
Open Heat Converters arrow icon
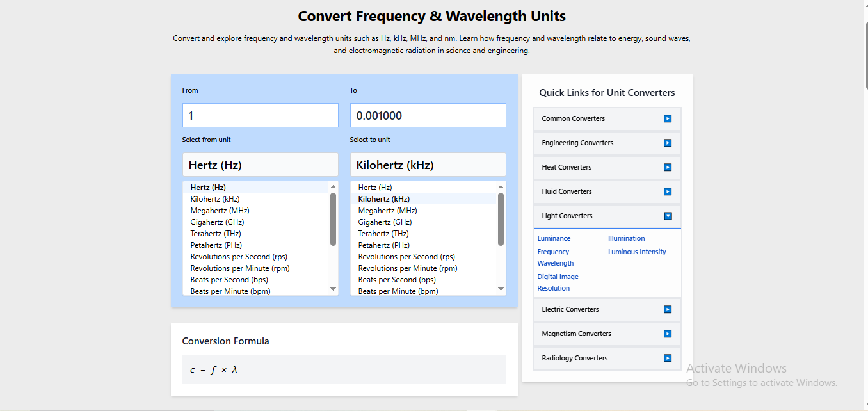pos(668,167)
